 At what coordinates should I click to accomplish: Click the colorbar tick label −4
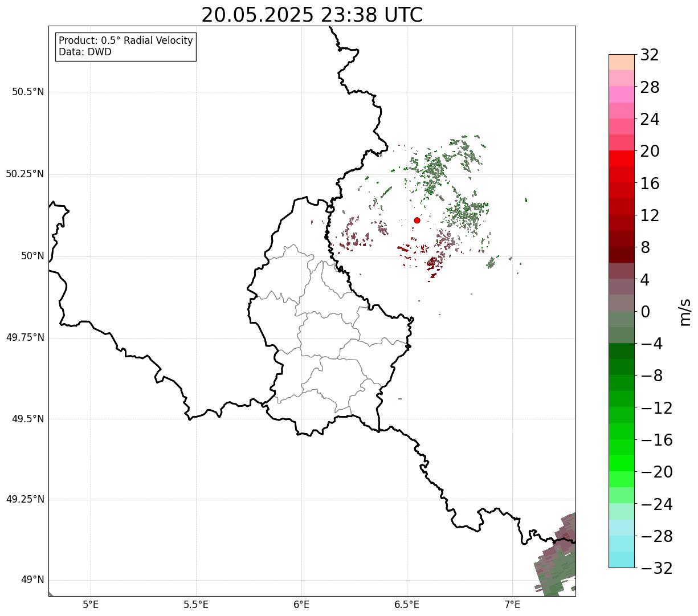[x=651, y=344]
